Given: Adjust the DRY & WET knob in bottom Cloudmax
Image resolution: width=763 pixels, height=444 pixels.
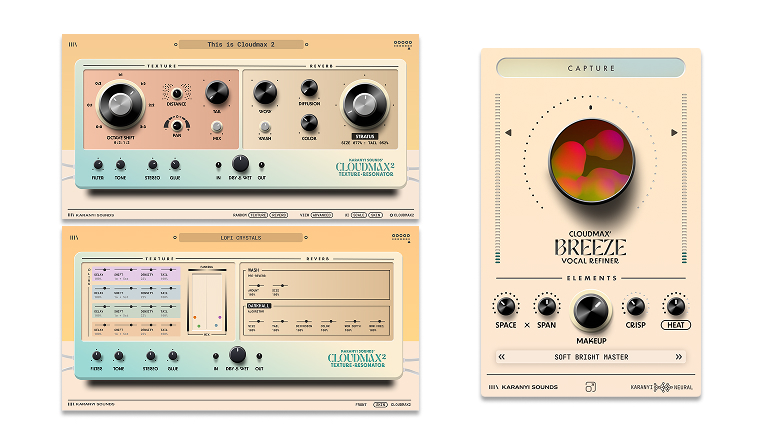Looking at the screenshot, I should tap(237, 354).
